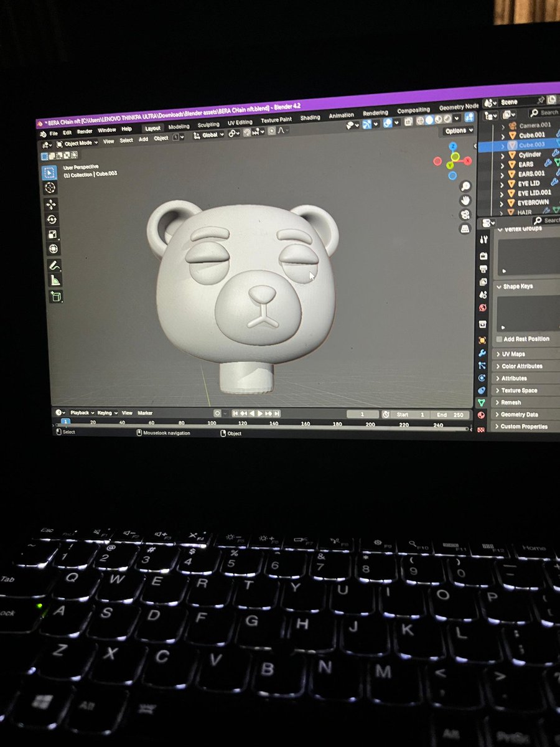The image size is (560, 747).
Task: Expand the UV Maps panel
Action: point(526,354)
